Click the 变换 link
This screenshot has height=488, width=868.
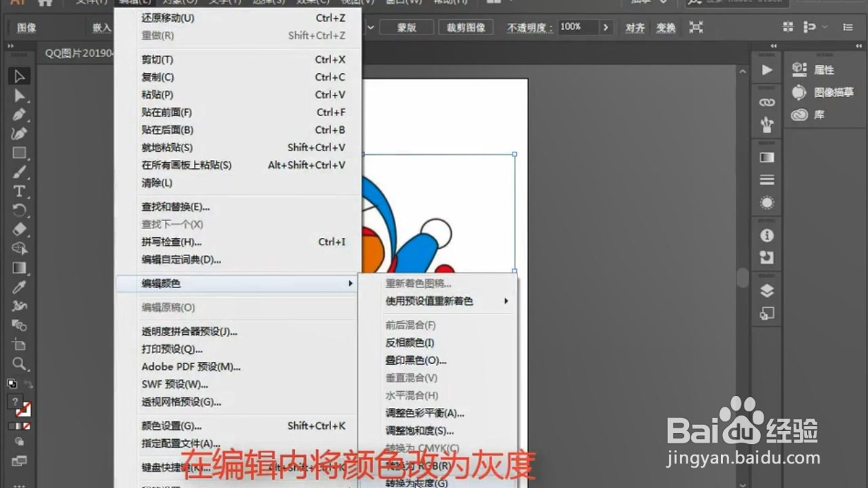(x=666, y=28)
